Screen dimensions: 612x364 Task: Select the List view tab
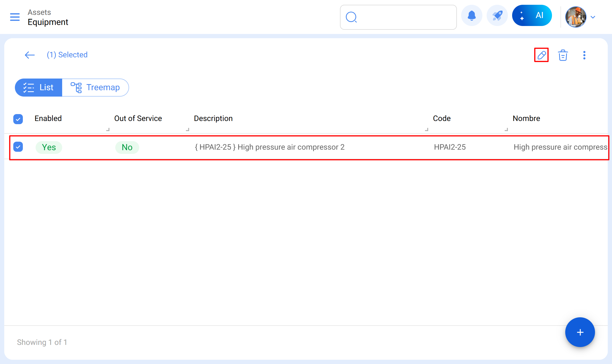click(39, 87)
